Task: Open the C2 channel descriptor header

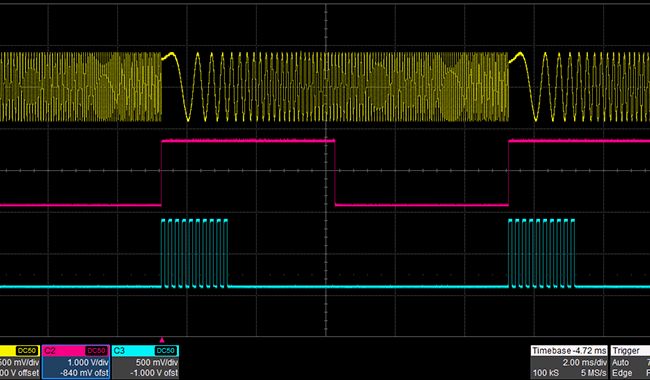Action: click(x=76, y=351)
